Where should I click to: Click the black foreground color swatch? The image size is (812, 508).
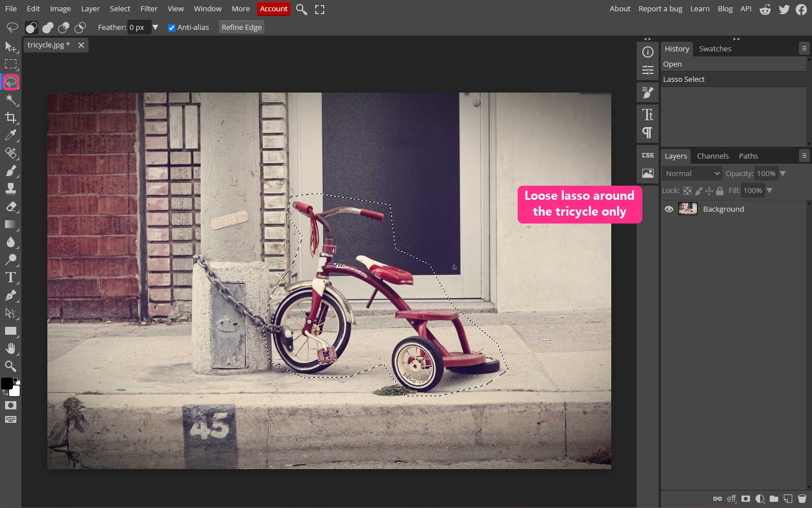[x=6, y=384]
